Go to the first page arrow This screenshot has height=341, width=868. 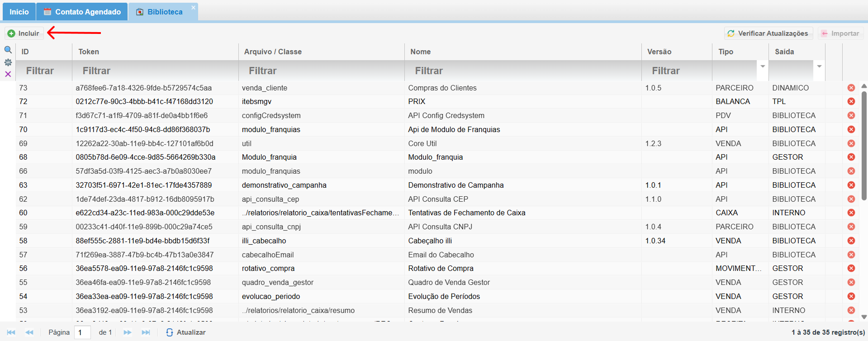pyautogui.click(x=11, y=332)
